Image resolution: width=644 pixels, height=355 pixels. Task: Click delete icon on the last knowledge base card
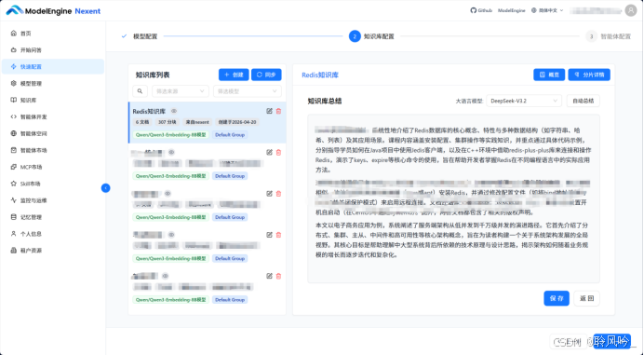[278, 276]
